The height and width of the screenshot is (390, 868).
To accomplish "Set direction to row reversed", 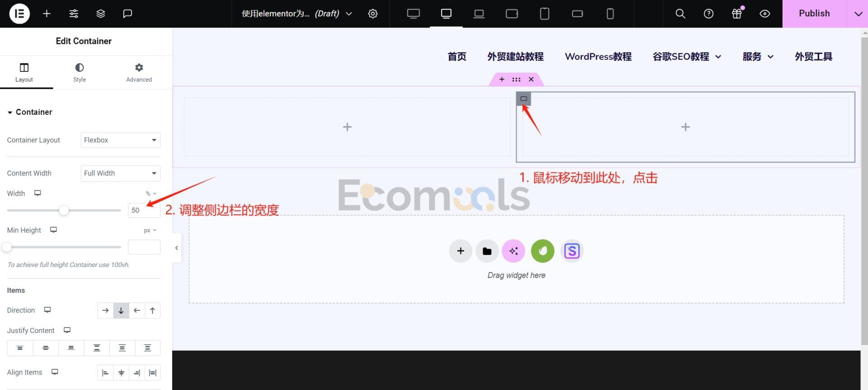I will tap(137, 310).
